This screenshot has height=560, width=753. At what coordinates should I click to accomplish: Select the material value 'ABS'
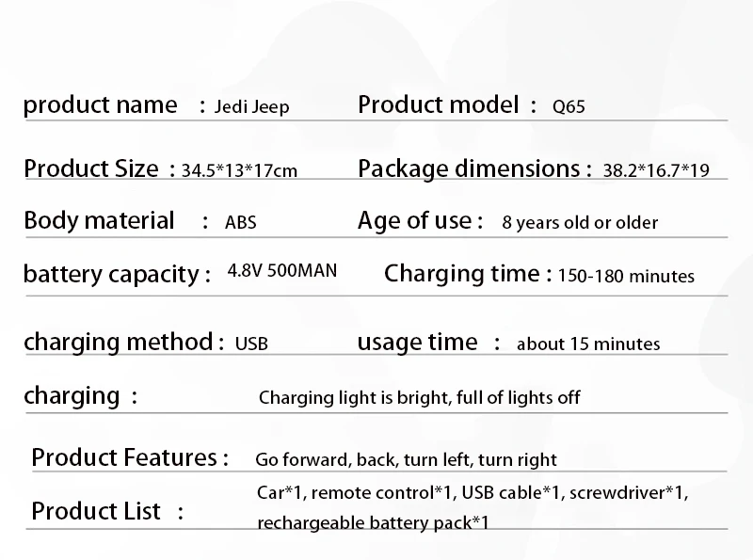(x=241, y=222)
